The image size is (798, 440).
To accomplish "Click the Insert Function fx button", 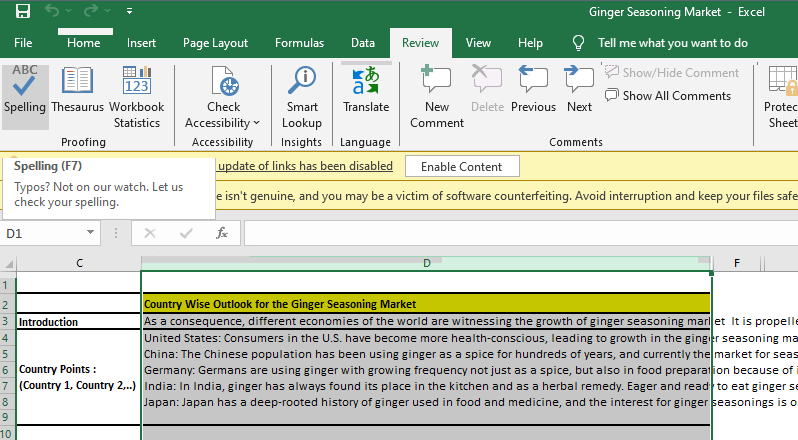I will 222,233.
